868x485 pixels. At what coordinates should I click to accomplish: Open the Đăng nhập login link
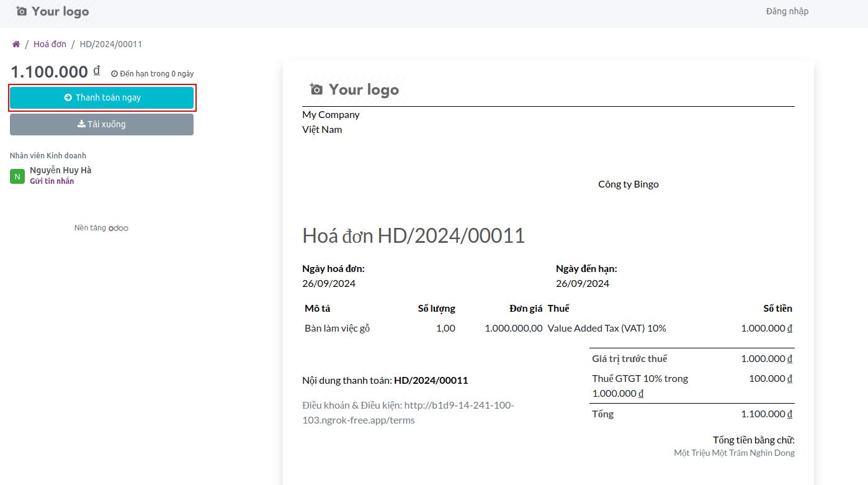tap(787, 11)
